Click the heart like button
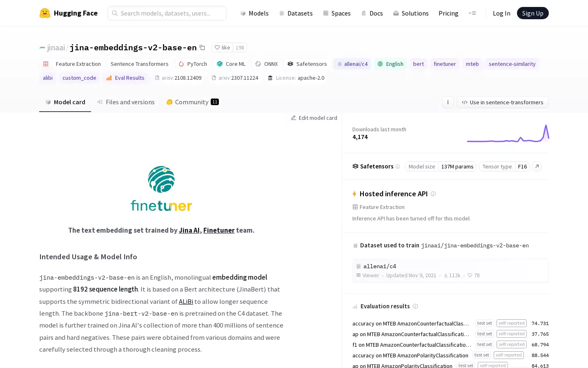The image size is (588, 368). [x=222, y=47]
